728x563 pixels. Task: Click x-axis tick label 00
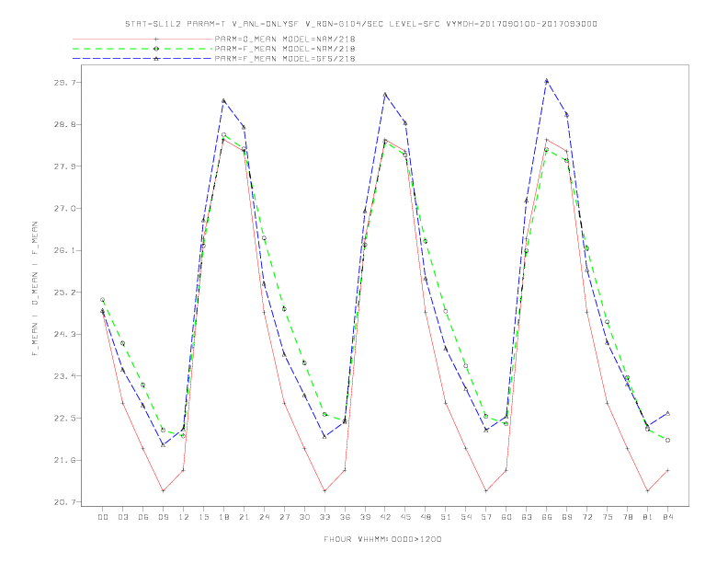(x=103, y=517)
